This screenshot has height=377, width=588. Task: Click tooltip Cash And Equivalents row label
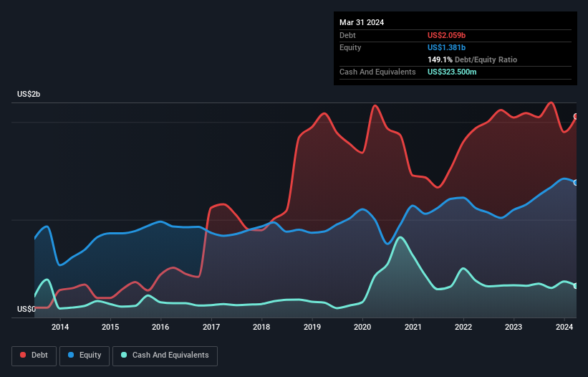377,72
